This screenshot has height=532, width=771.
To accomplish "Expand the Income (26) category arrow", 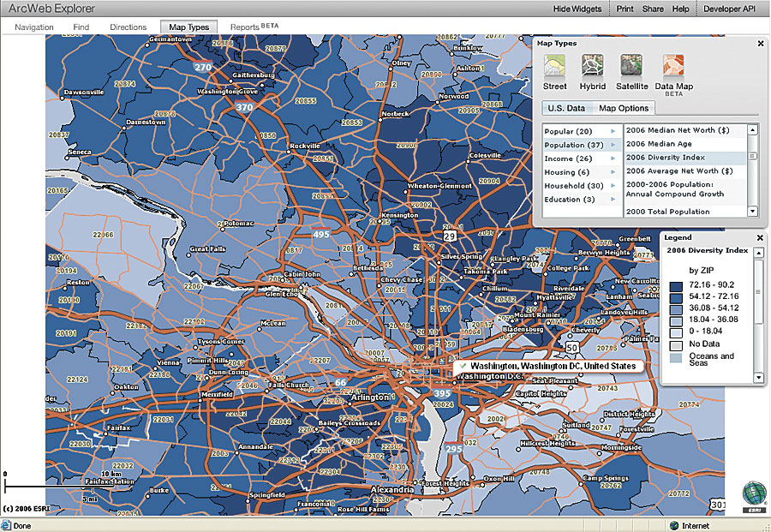I will click(613, 158).
